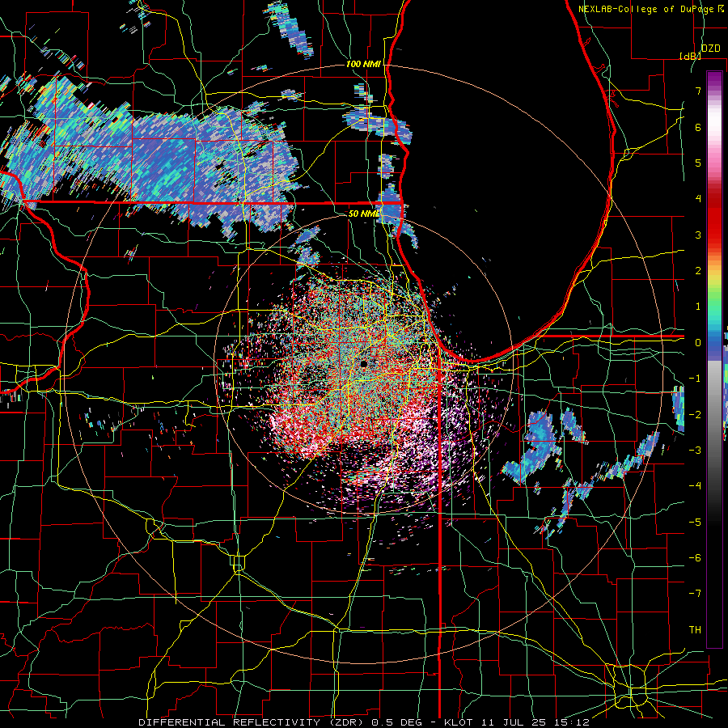Screen dimensions: 728x728
Task: Click the 0 value on the color scale
Action: click(x=698, y=343)
